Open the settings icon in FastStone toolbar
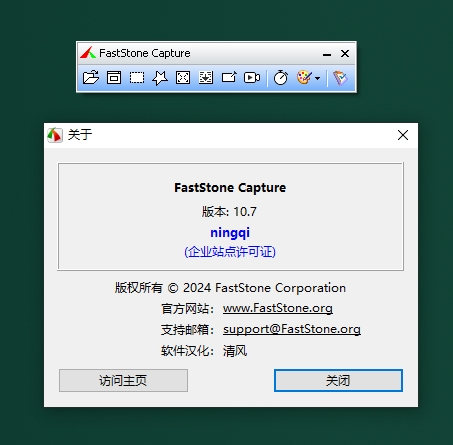Image resolution: width=453 pixels, height=445 pixels. pos(341,78)
